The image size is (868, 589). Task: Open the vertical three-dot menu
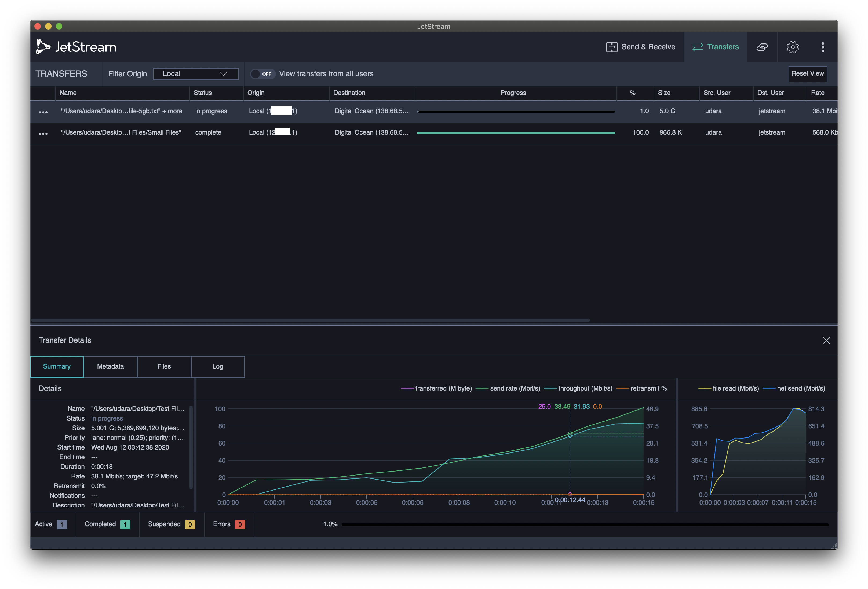click(823, 47)
